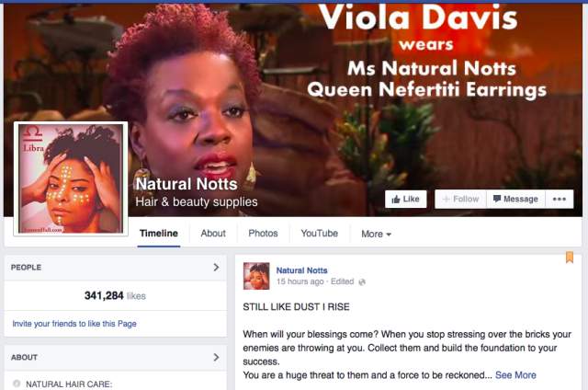Click post author avatar thumbnail
The width and height of the screenshot is (588, 390).
pyautogui.click(x=256, y=276)
